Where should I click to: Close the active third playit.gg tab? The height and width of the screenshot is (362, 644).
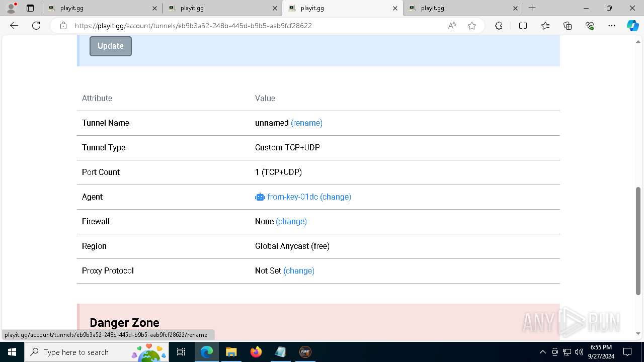(x=395, y=8)
